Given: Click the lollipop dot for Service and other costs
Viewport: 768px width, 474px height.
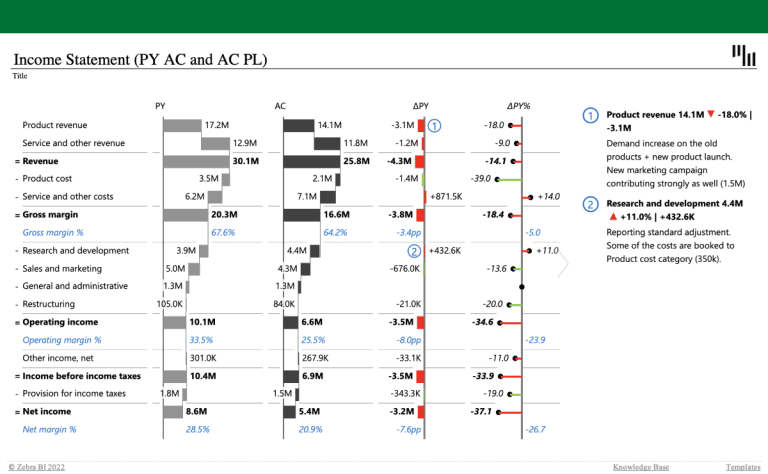Looking at the screenshot, I should point(529,197).
